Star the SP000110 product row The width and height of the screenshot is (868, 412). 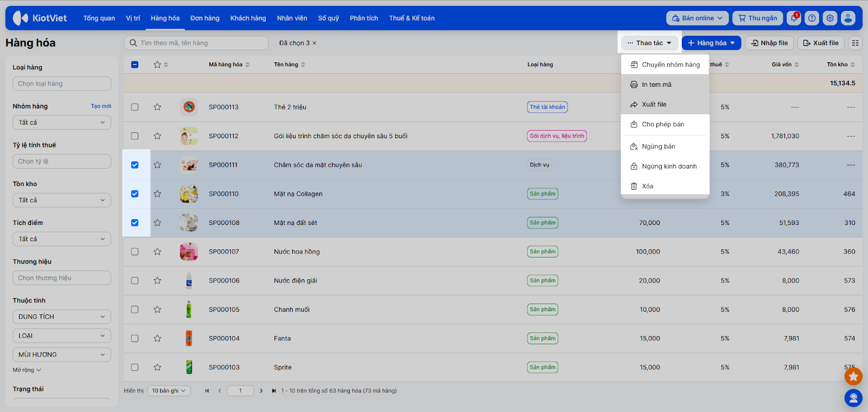coord(157,194)
